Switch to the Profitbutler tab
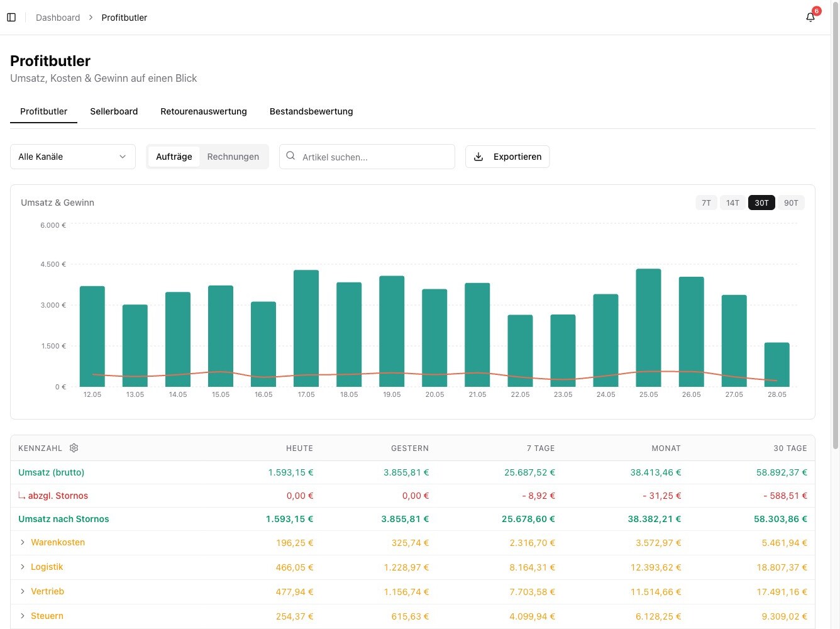The width and height of the screenshot is (840, 629). (x=44, y=111)
